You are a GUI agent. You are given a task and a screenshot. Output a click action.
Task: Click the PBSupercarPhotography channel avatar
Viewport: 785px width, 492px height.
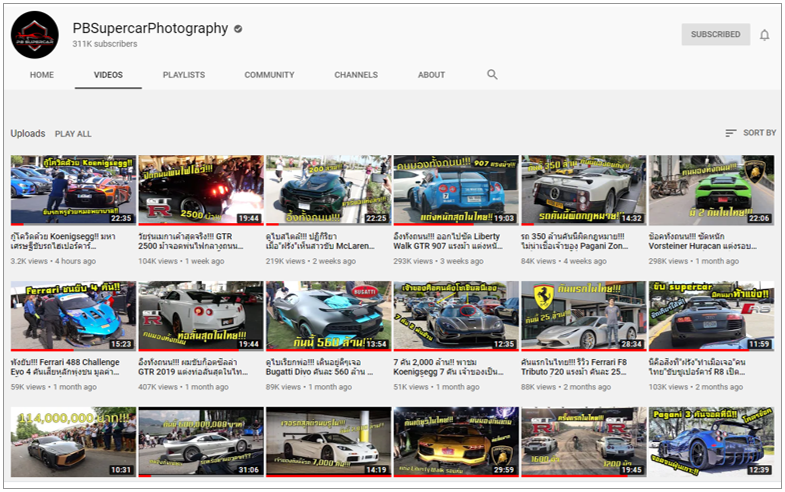click(35, 35)
